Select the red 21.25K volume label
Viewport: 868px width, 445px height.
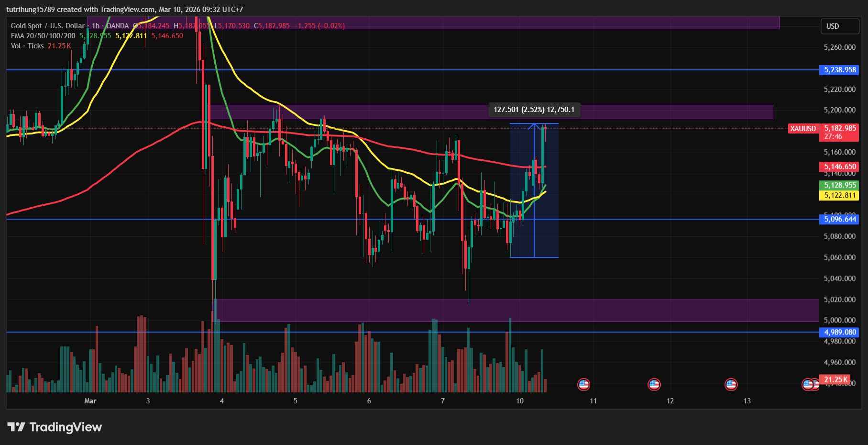point(836,379)
